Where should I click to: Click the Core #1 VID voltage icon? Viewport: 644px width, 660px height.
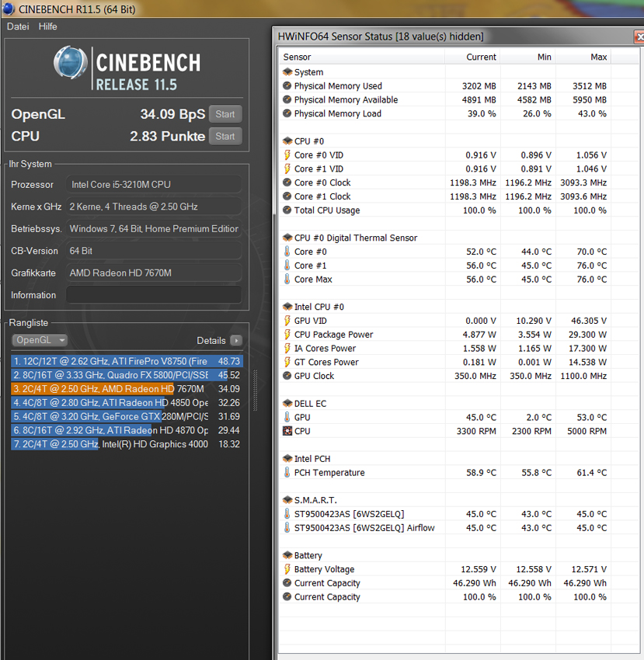click(x=287, y=168)
